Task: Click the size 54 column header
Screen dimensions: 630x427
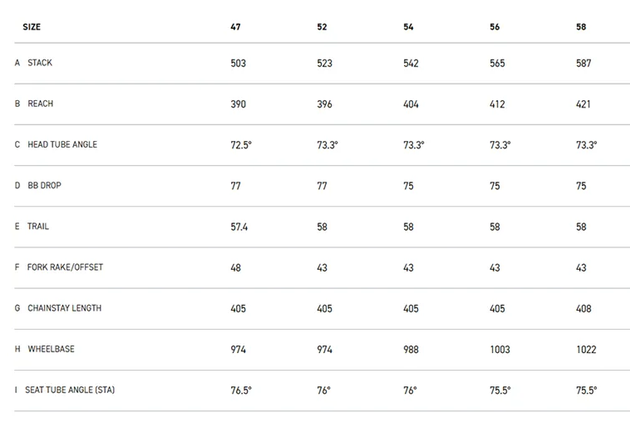Action: tap(408, 27)
